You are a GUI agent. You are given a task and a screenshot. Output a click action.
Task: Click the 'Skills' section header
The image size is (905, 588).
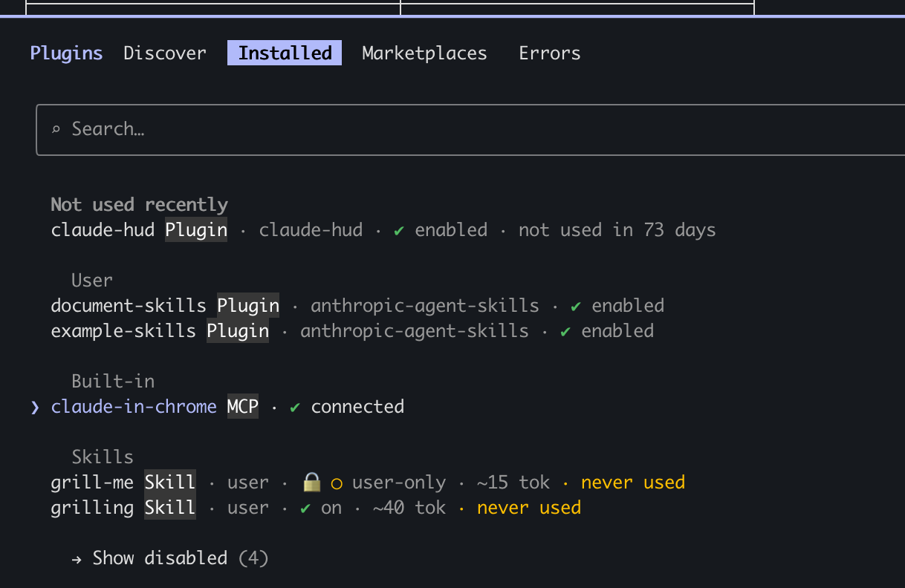[103, 457]
